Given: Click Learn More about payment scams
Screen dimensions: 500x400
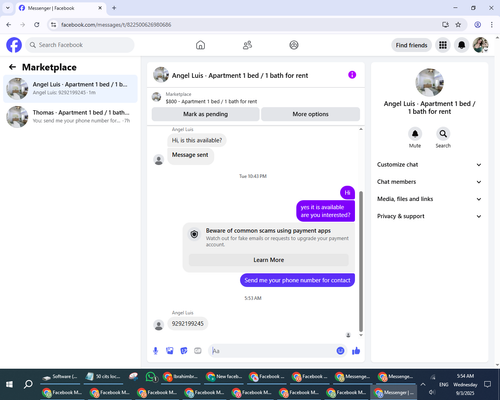Looking at the screenshot, I should click(269, 260).
